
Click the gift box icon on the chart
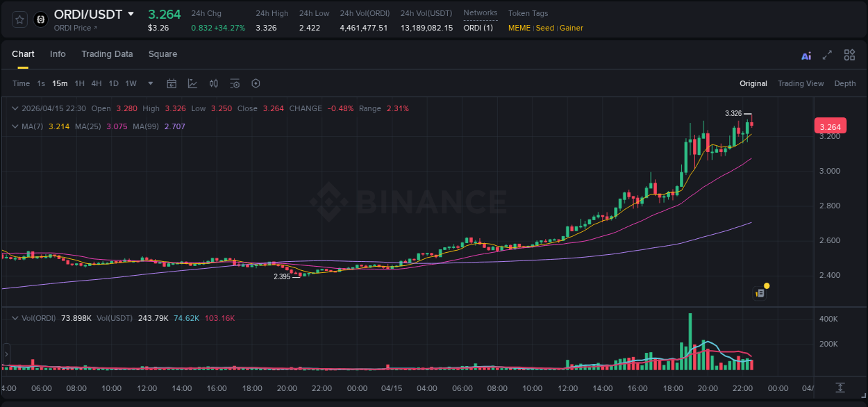[x=760, y=293]
